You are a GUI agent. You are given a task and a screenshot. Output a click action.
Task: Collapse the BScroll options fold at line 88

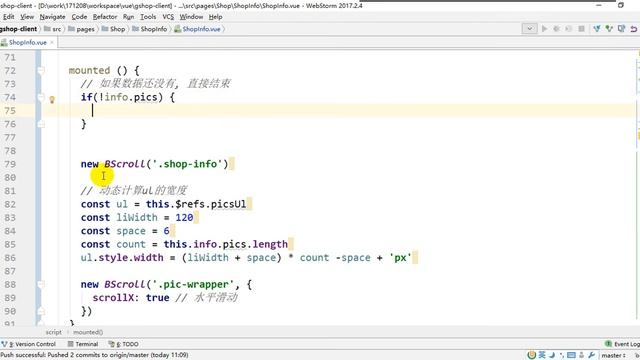[x=41, y=284]
